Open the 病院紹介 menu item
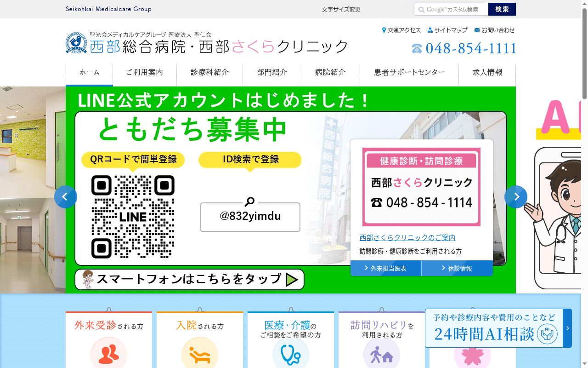 tap(330, 74)
